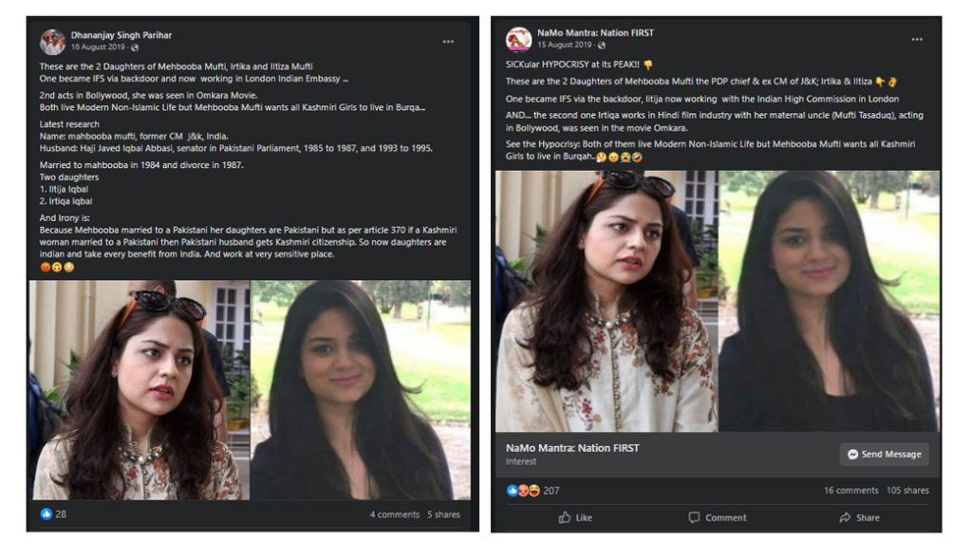This screenshot has width=972, height=560.
Task: View the 4 comments on Dhananjay's post
Action: click(x=394, y=514)
